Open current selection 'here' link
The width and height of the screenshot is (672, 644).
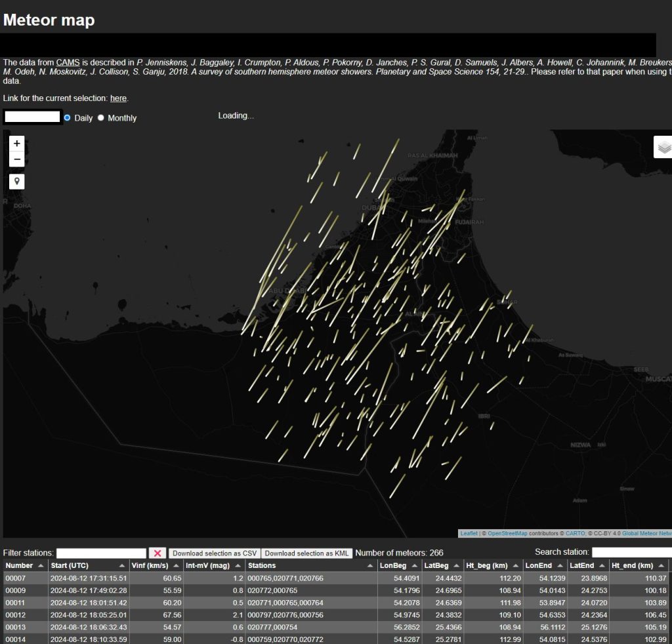coord(118,98)
